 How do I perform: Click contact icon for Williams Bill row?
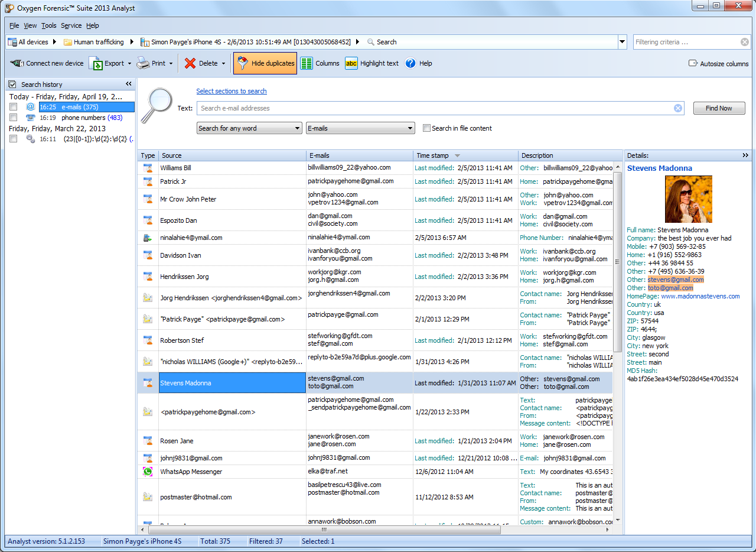coord(148,168)
